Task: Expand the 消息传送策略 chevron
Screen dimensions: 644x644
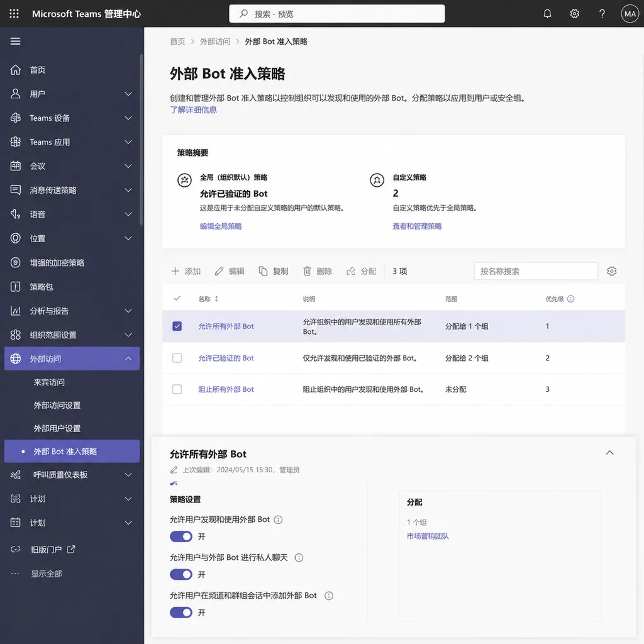Action: pos(128,190)
